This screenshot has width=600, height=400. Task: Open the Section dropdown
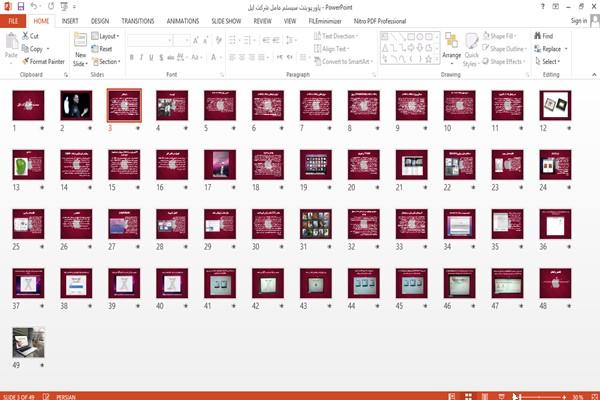pyautogui.click(x=106, y=61)
